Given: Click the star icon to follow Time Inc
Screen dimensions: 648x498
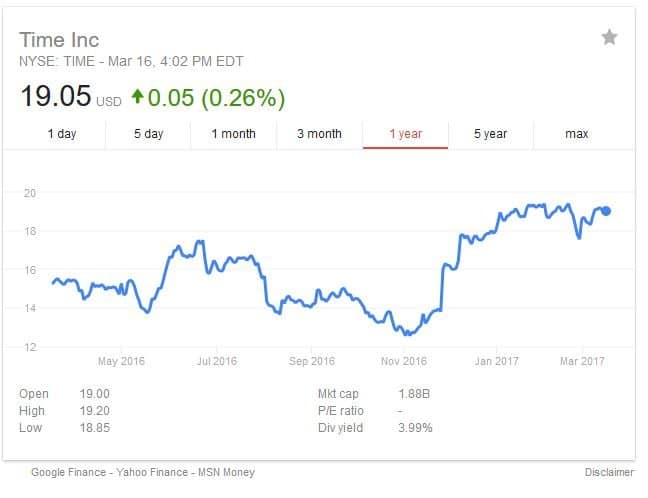Looking at the screenshot, I should pos(609,37).
